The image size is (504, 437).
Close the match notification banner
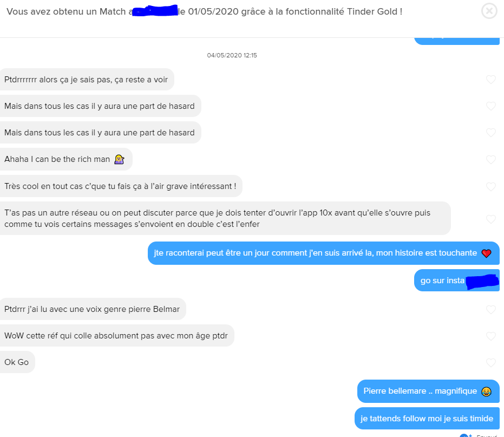click(x=489, y=11)
